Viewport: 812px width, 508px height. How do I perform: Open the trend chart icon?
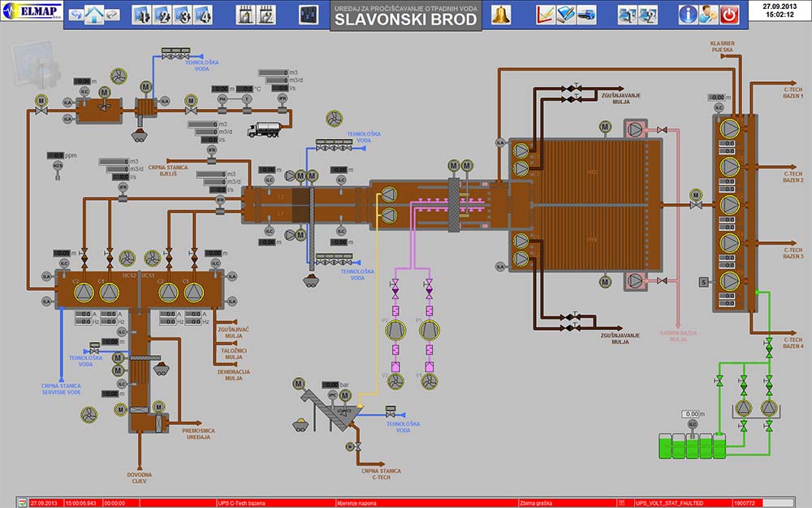pyautogui.click(x=546, y=14)
